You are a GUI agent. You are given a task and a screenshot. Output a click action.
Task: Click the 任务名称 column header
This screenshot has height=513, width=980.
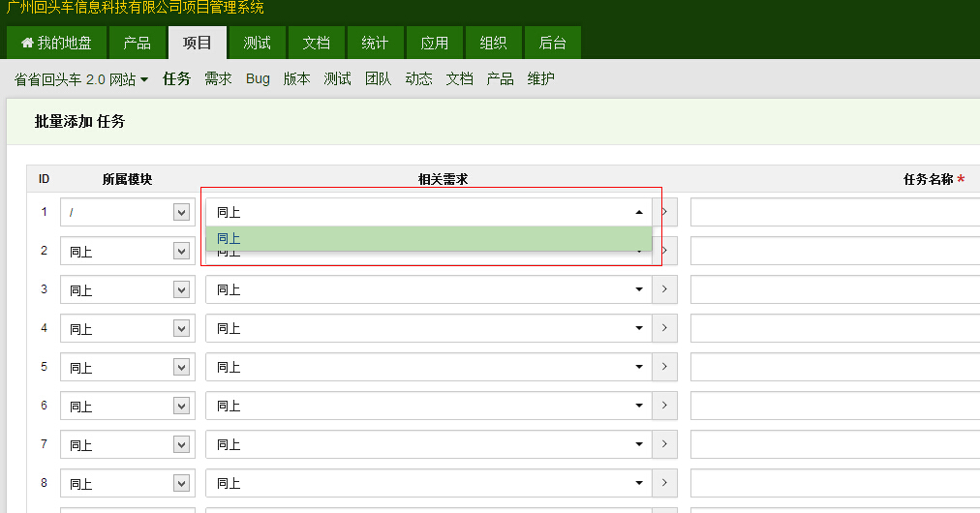(x=928, y=179)
